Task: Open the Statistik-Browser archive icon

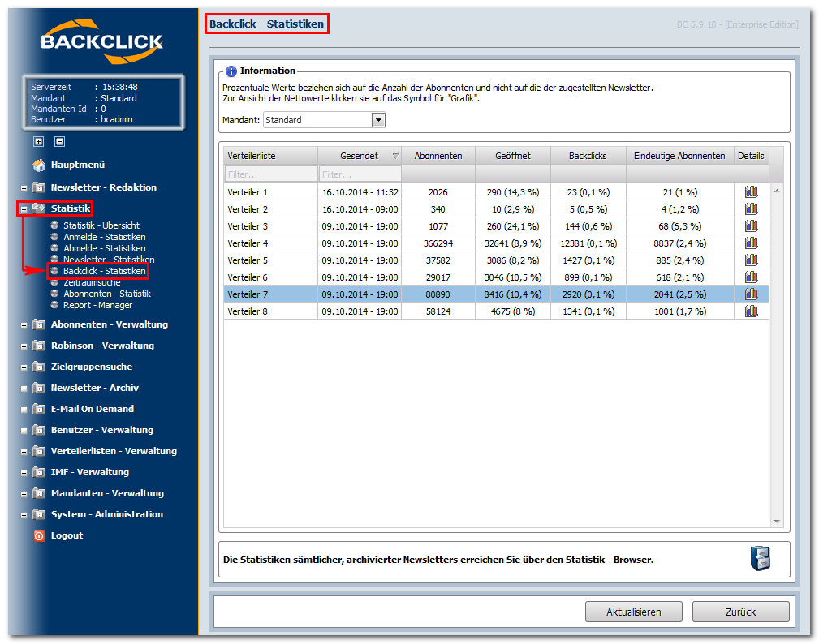Action: [x=761, y=558]
